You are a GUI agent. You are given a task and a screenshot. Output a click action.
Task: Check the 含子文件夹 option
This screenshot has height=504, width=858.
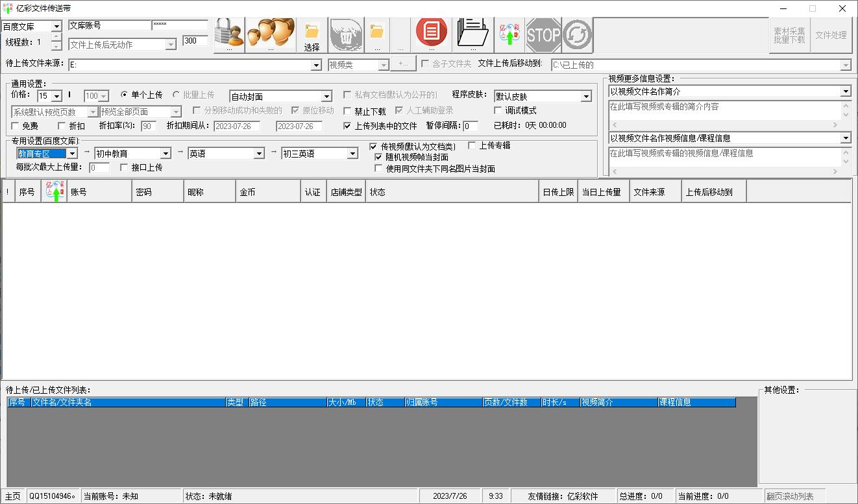pos(424,64)
